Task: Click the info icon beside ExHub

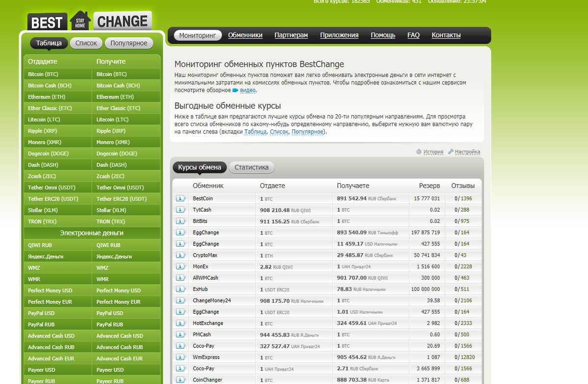Action: 181,289
